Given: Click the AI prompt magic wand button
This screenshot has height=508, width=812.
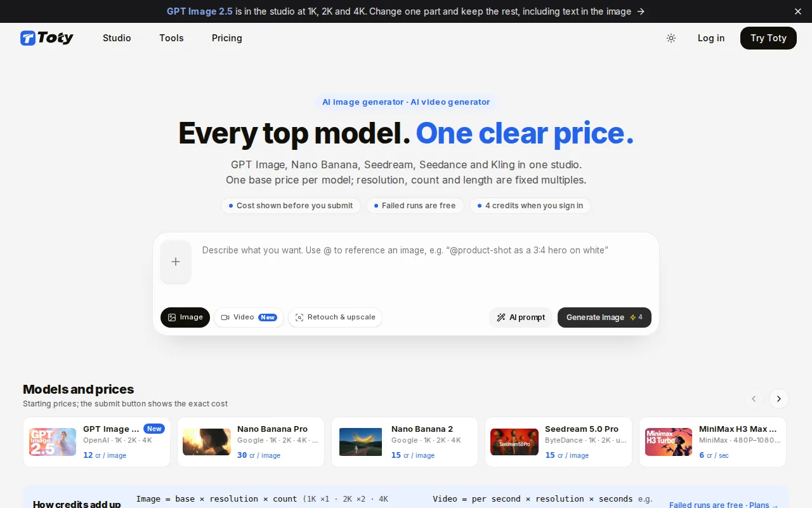Looking at the screenshot, I should click(x=521, y=317).
